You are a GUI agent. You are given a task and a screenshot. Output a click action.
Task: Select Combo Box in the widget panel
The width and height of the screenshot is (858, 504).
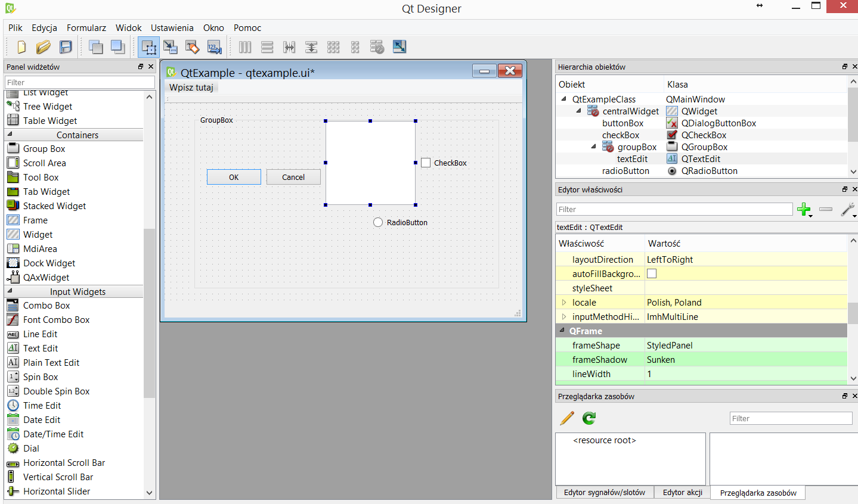[x=47, y=305]
